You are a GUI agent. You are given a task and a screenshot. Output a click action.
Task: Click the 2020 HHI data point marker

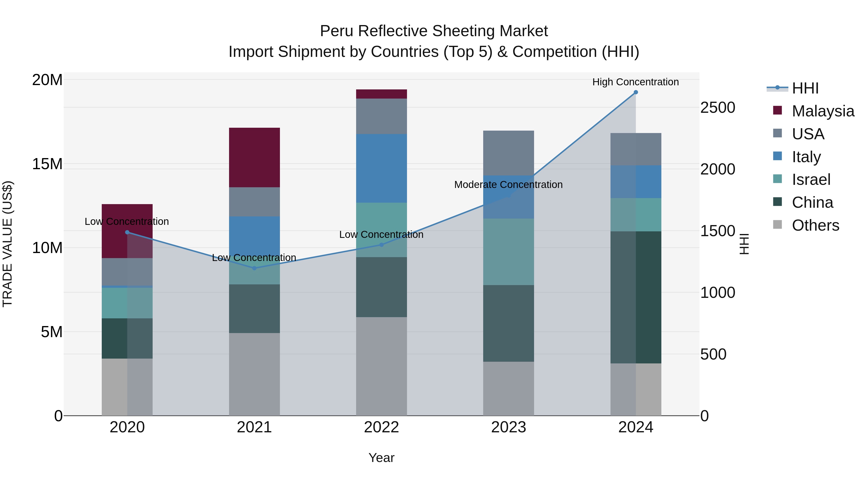[127, 232]
